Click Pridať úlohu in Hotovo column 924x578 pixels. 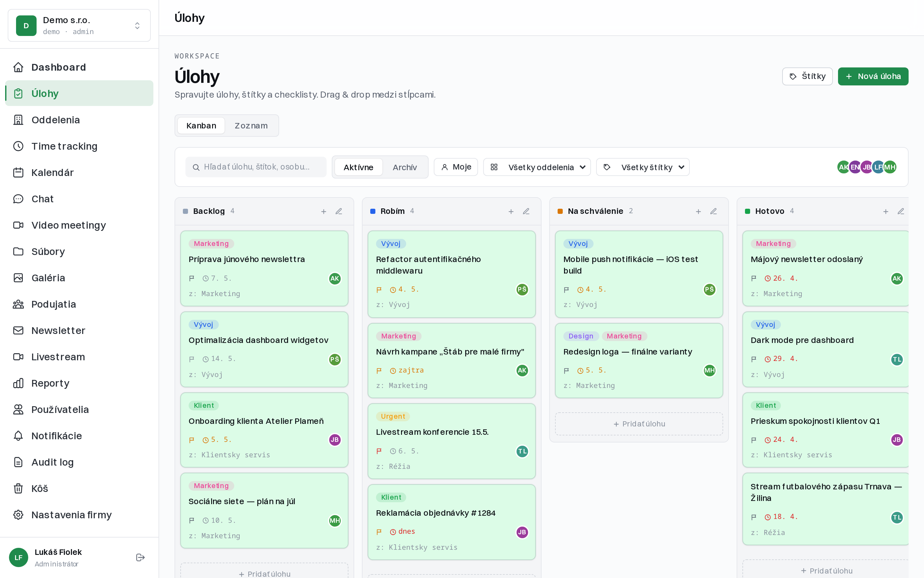[826, 570]
